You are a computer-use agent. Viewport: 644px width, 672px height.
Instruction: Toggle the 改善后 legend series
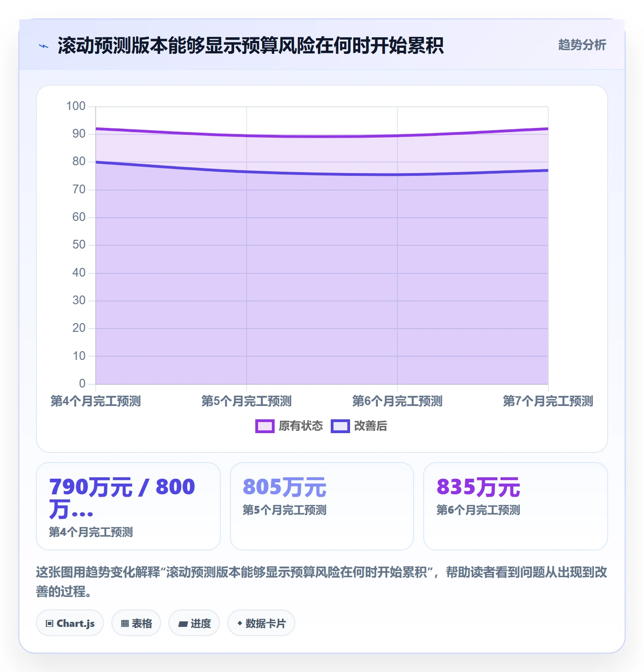(359, 426)
